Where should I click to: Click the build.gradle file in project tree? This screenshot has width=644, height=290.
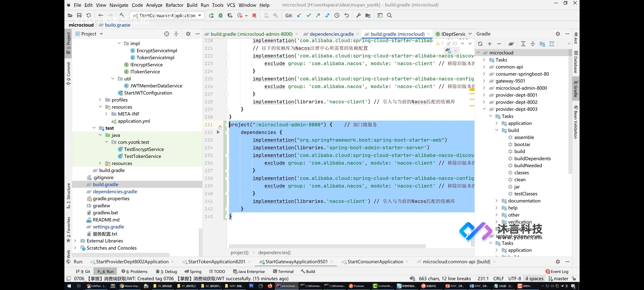(105, 184)
